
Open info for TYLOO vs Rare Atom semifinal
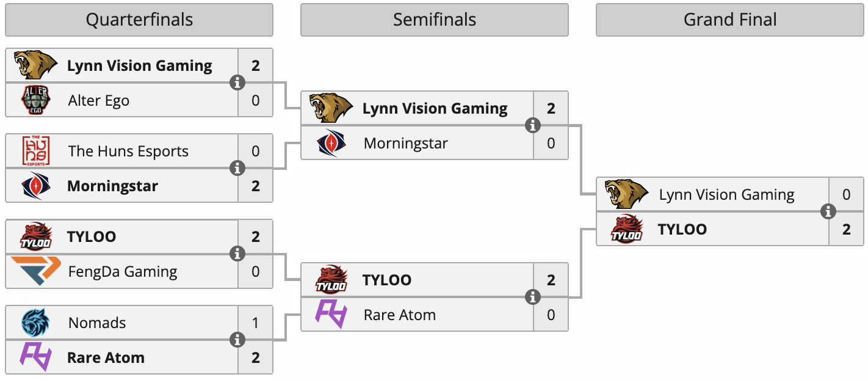pyautogui.click(x=533, y=297)
